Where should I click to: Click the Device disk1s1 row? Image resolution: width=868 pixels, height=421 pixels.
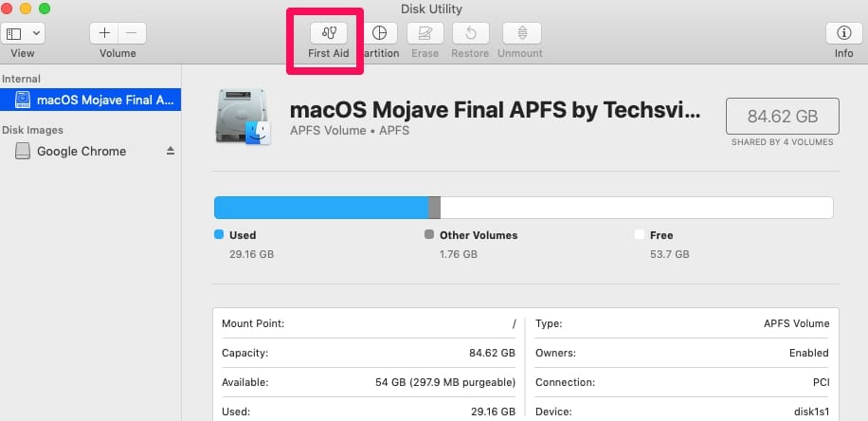pos(682,412)
